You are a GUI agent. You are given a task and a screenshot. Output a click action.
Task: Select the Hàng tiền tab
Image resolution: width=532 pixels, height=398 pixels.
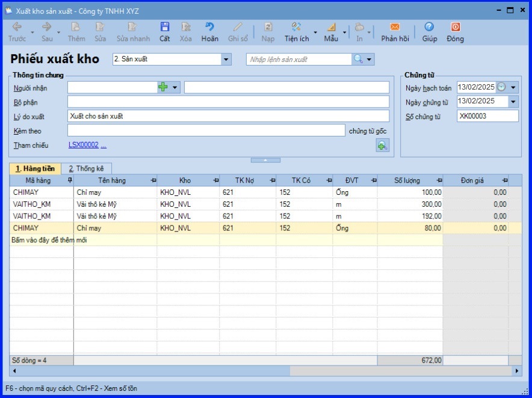(35, 169)
